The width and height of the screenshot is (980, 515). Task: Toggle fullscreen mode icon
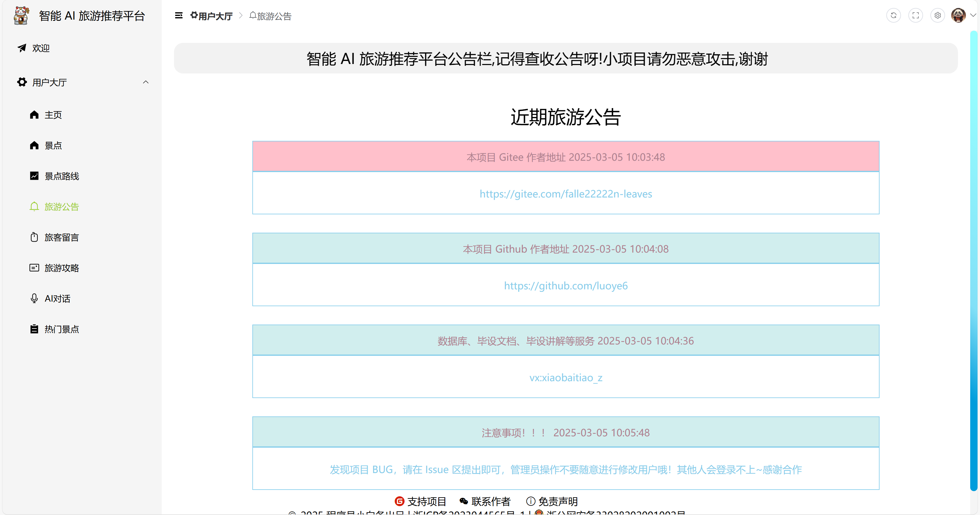pyautogui.click(x=915, y=16)
